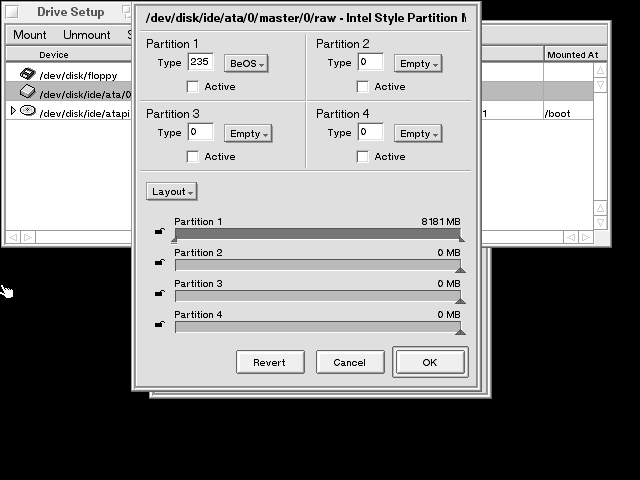640x480 pixels.
Task: Click the Partition 3 size slider bar
Action: 318,296
